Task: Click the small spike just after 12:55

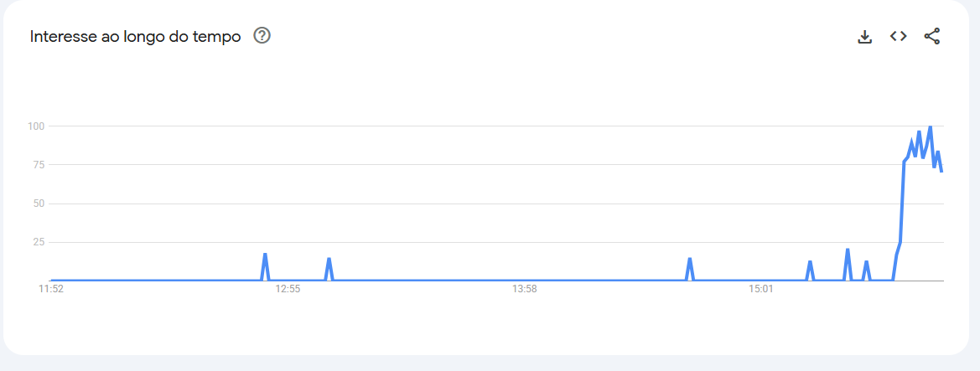Action: point(329,259)
